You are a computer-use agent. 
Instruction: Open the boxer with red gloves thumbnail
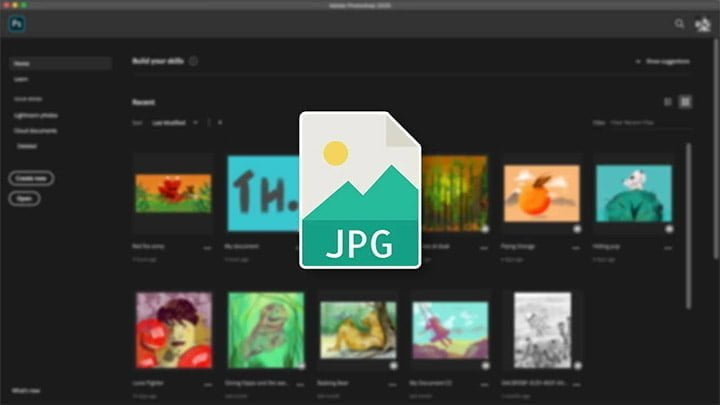[x=174, y=330]
